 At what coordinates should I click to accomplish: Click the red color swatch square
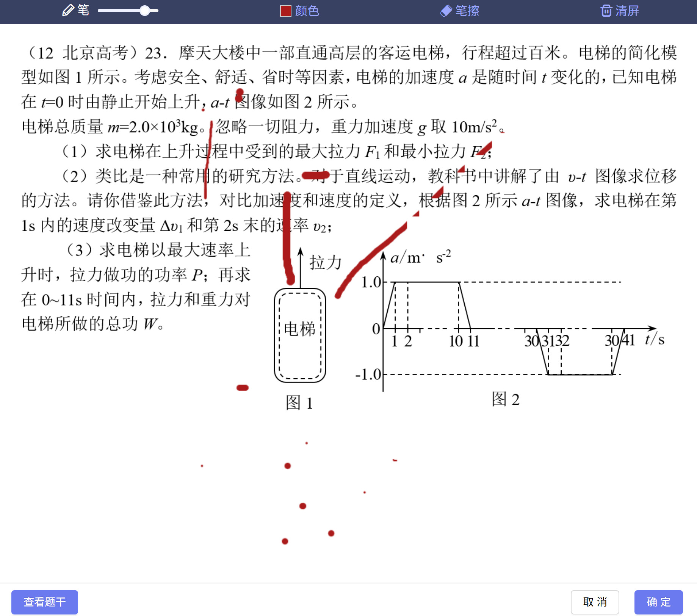coord(285,11)
